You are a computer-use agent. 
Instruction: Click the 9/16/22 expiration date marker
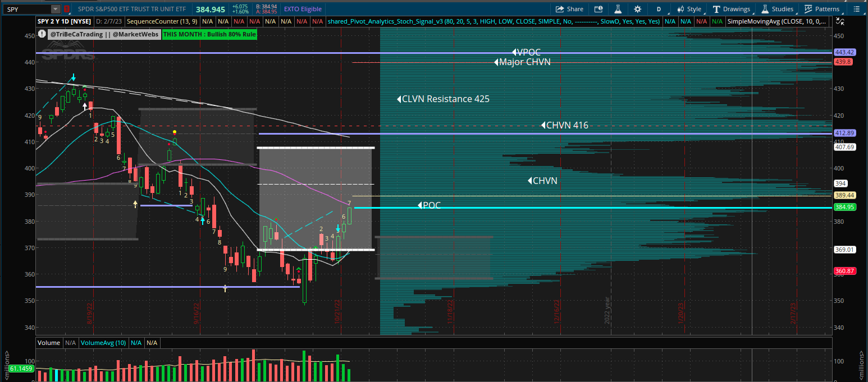point(196,315)
